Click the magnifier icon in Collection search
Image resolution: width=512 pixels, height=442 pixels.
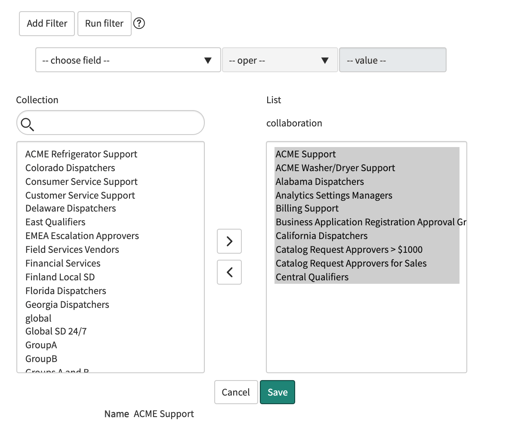[x=27, y=124]
